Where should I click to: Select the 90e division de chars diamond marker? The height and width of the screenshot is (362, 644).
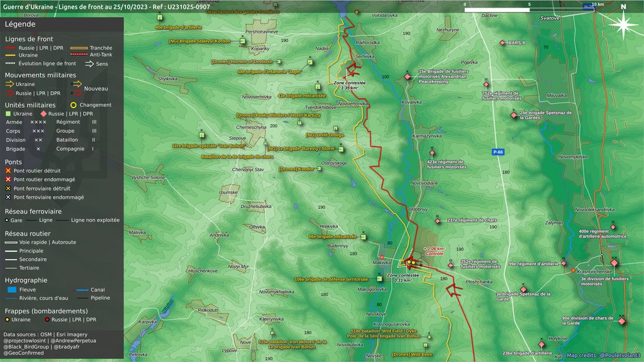coord(622,321)
